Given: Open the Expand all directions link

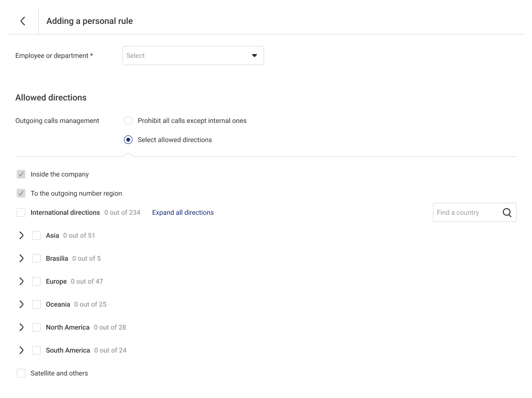Looking at the screenshot, I should pyautogui.click(x=183, y=212).
